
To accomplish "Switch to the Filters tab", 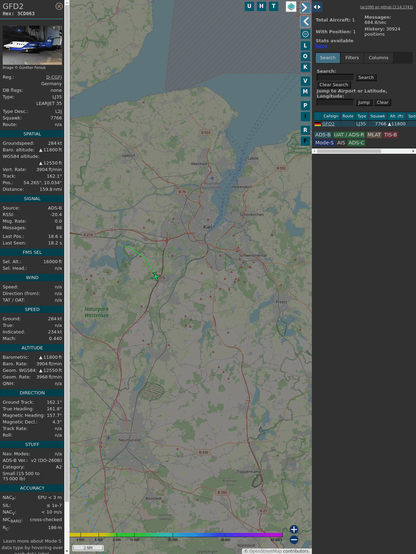I will pyautogui.click(x=352, y=58).
